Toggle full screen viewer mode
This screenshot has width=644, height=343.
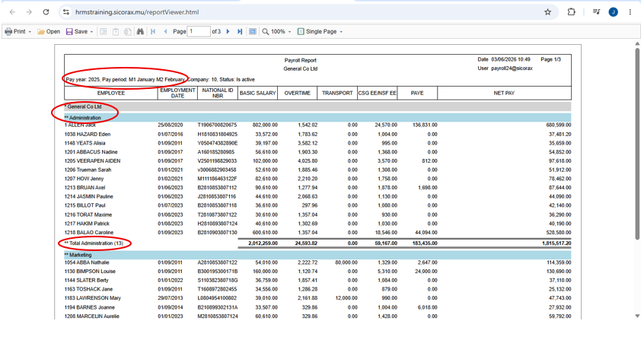point(253,32)
